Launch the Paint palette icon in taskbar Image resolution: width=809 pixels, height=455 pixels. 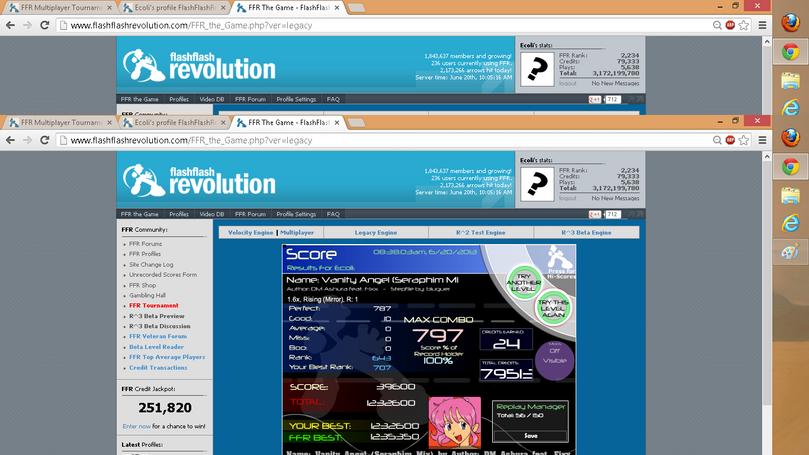789,252
